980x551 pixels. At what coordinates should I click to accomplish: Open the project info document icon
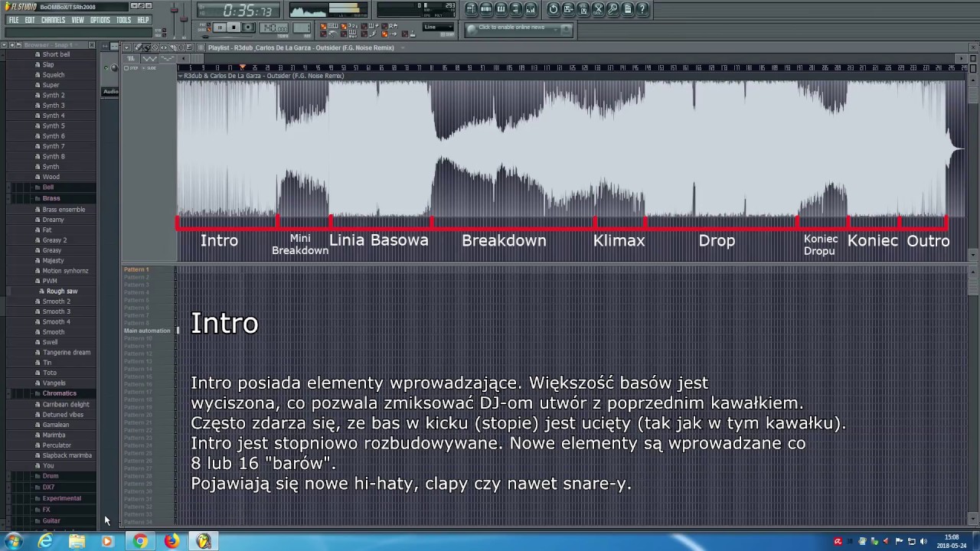point(627,9)
